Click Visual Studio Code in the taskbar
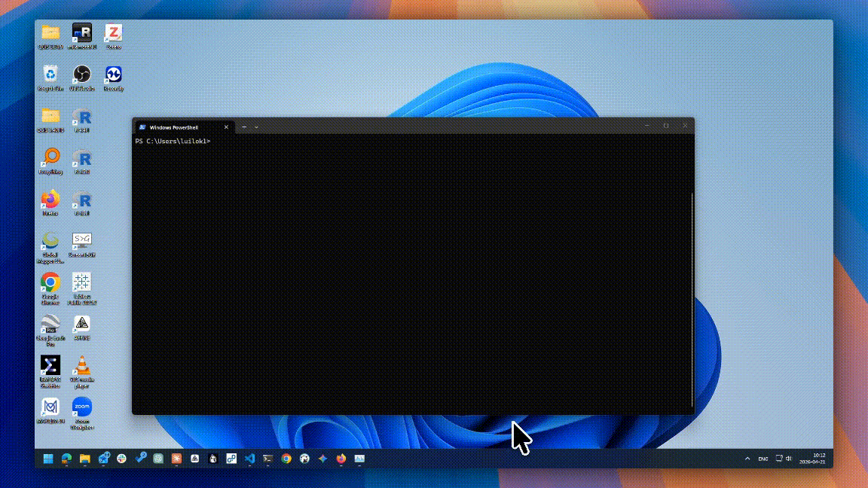Viewport: 868px width, 488px height. click(250, 459)
